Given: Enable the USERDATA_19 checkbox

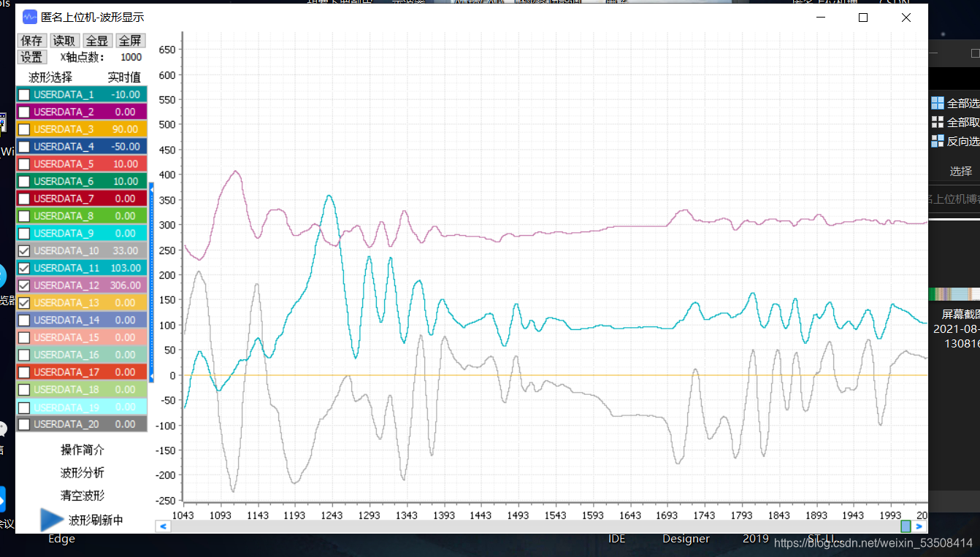Looking at the screenshot, I should pyautogui.click(x=24, y=407).
